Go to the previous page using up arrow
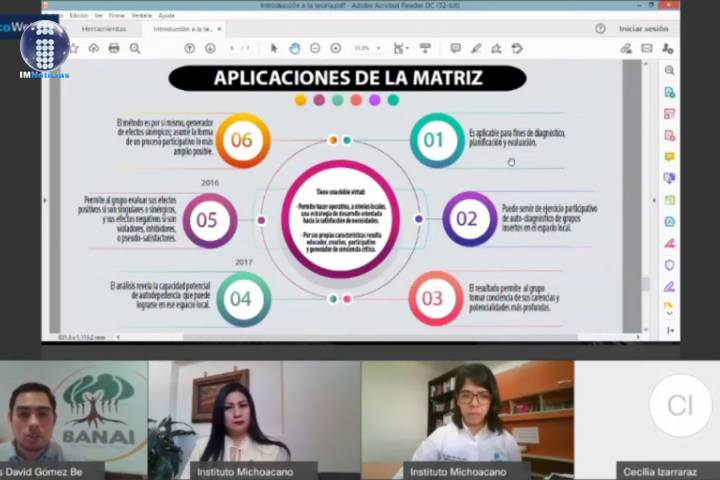The image size is (720, 480). point(190,48)
